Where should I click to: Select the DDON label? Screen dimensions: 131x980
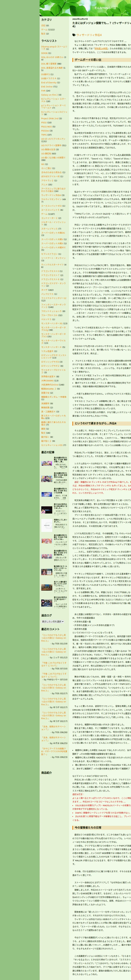point(45,53)
